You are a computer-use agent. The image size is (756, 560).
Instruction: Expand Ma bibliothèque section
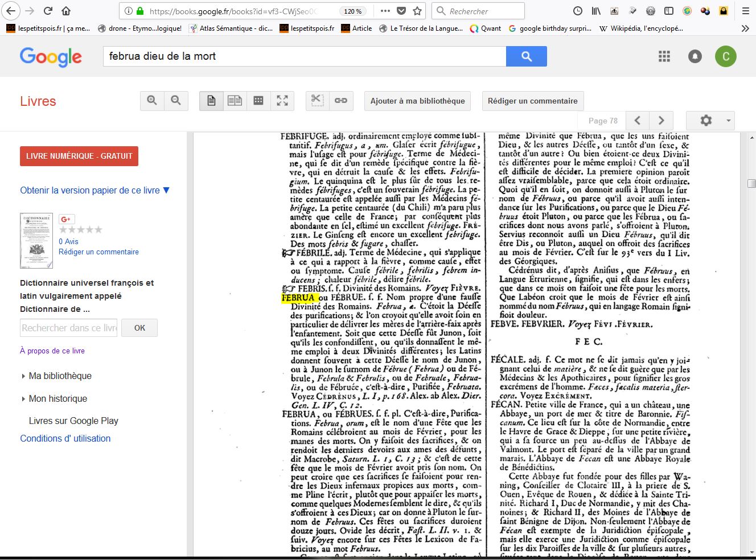tap(60, 376)
